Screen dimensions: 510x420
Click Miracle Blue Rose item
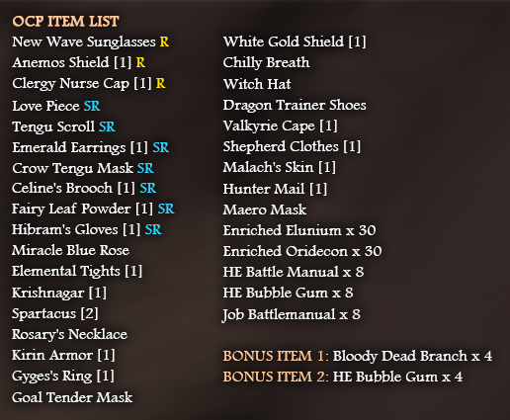pos(70,250)
